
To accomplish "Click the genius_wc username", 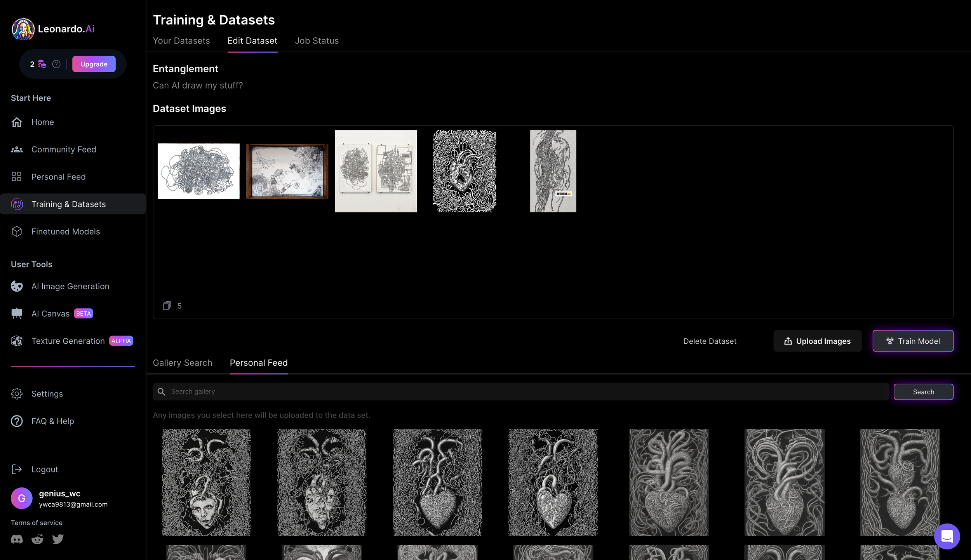I will click(x=60, y=494).
